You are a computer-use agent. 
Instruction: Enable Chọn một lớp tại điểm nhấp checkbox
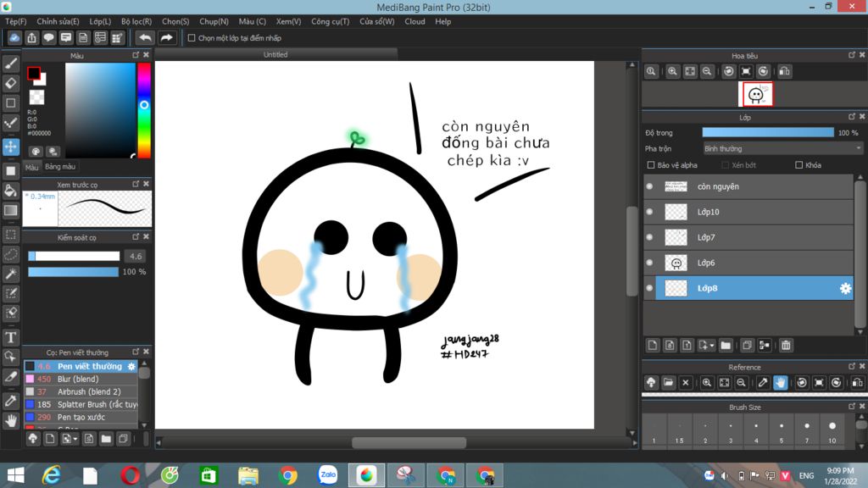click(192, 38)
